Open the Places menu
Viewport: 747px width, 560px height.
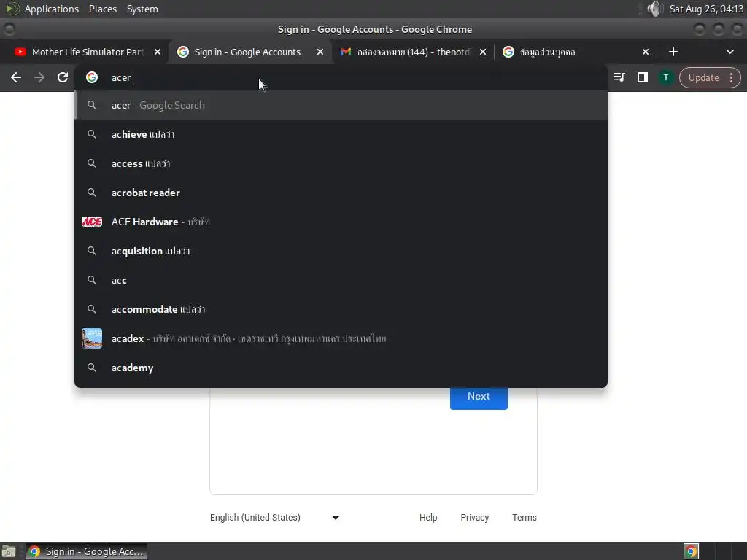[x=103, y=9]
